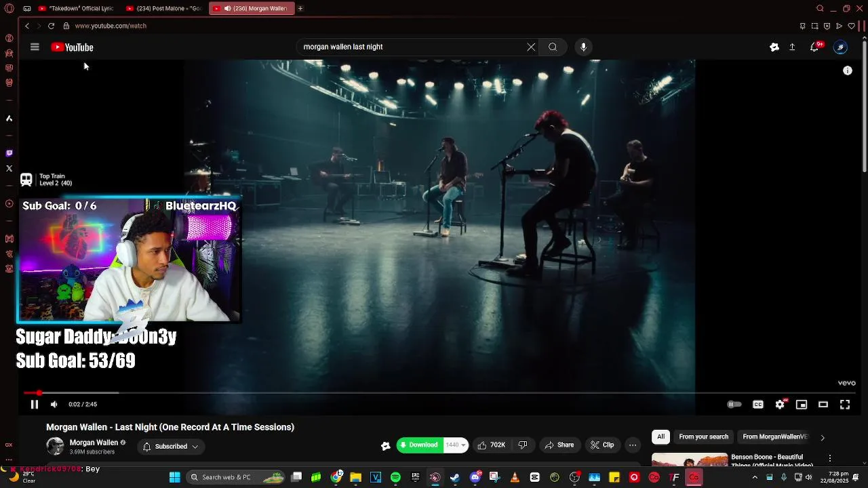The image size is (868, 488).
Task: Mute the video player volume
Action: [x=54, y=405]
